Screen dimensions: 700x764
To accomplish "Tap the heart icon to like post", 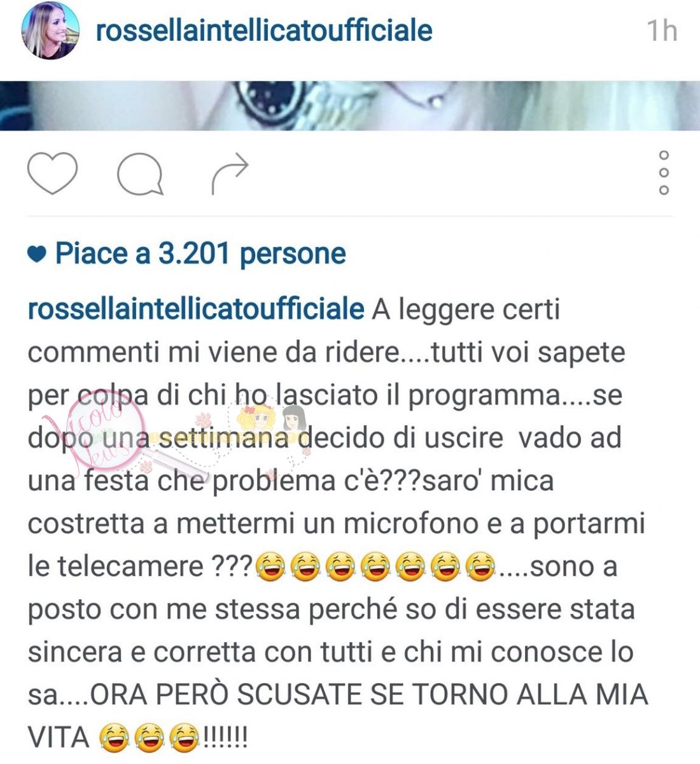I will 52,173.
